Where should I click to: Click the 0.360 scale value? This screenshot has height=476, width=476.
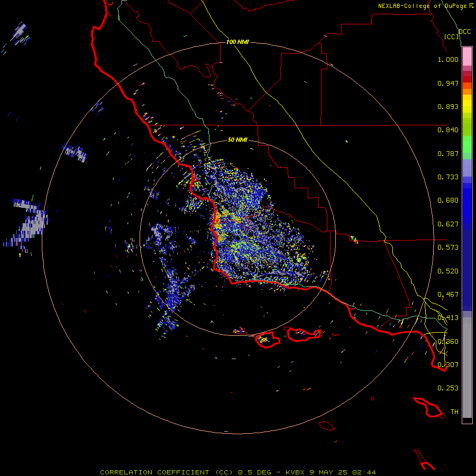tap(448, 342)
